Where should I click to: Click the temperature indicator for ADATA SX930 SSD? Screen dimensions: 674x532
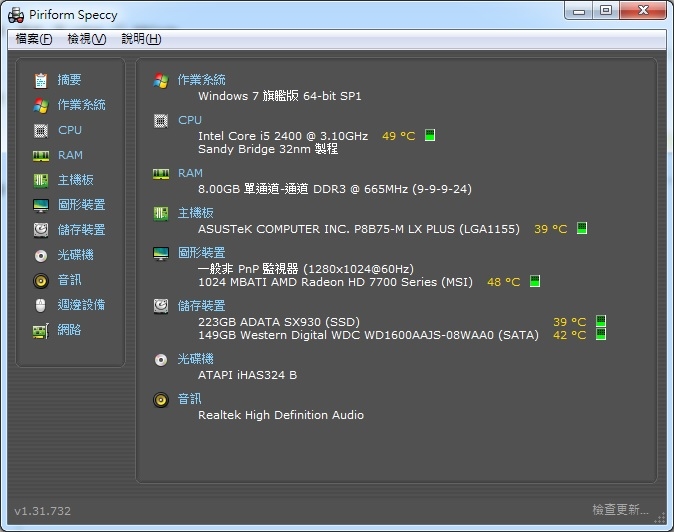pos(601,321)
